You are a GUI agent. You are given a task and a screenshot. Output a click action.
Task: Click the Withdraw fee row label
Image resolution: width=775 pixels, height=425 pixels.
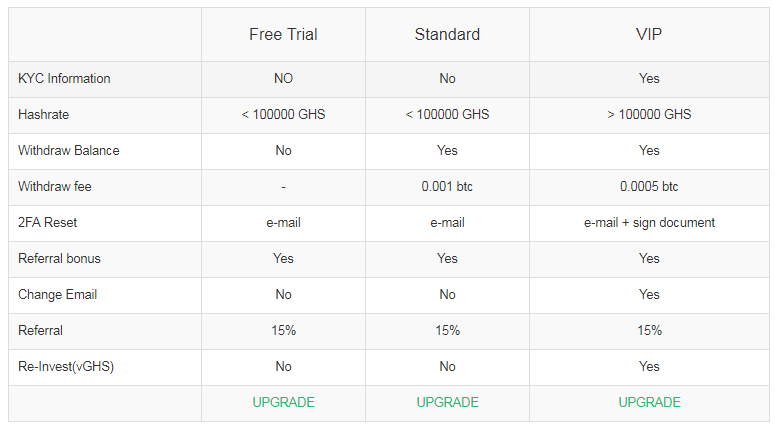click(55, 187)
